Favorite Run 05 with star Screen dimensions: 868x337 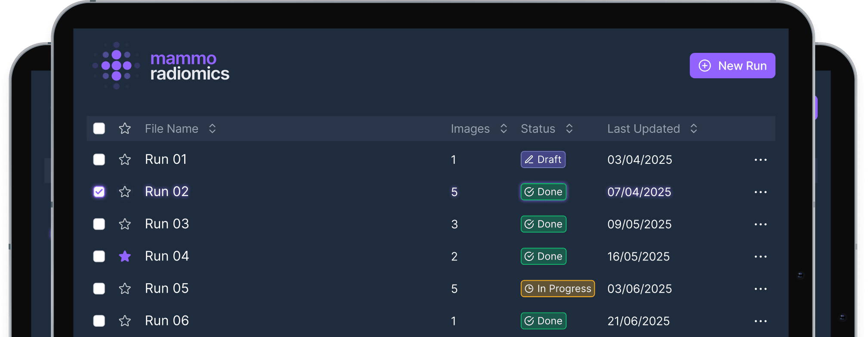(125, 288)
